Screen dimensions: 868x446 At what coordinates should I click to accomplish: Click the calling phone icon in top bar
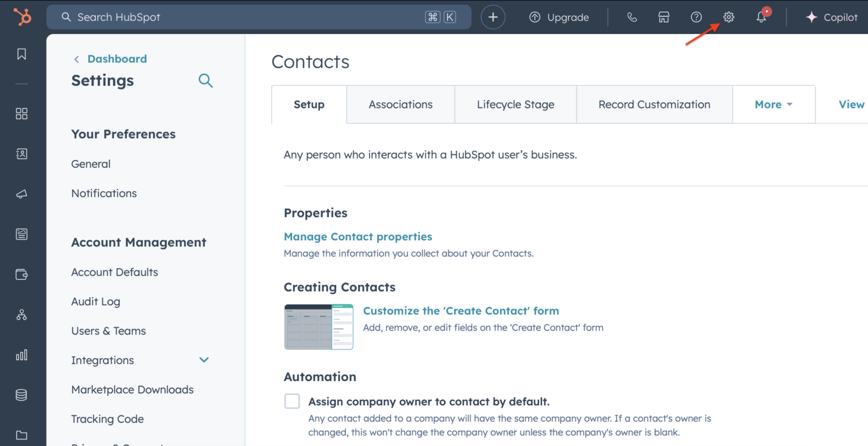[x=632, y=17]
